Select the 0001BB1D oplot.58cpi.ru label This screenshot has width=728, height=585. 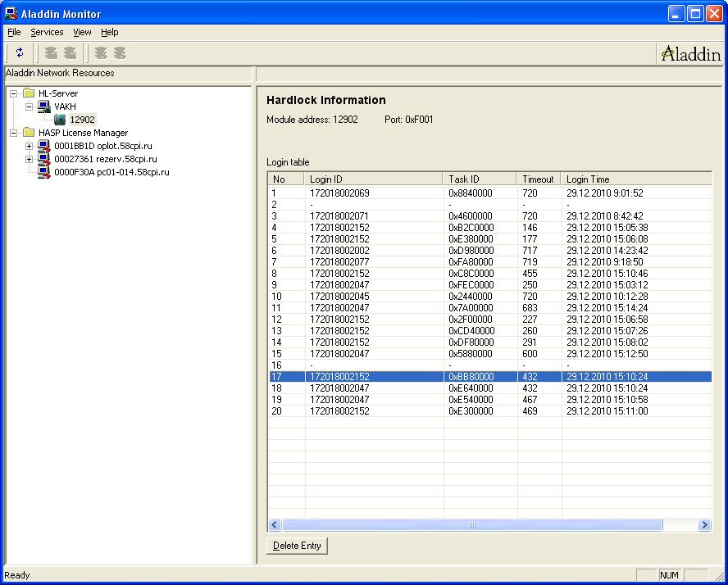click(103, 146)
